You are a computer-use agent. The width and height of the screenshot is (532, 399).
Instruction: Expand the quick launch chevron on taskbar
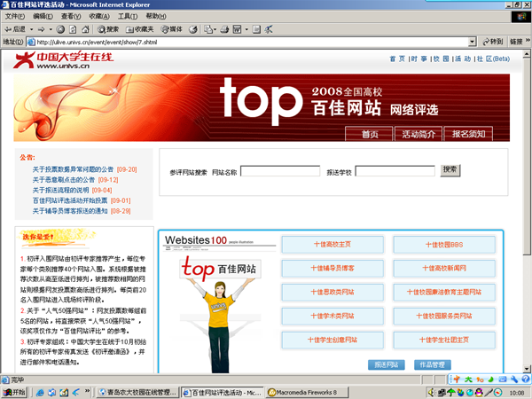pos(87,391)
